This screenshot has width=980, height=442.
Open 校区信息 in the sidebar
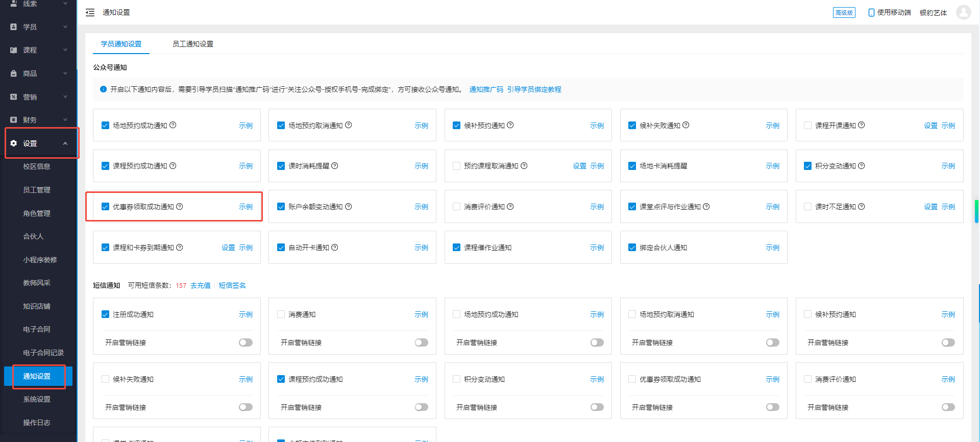37,166
